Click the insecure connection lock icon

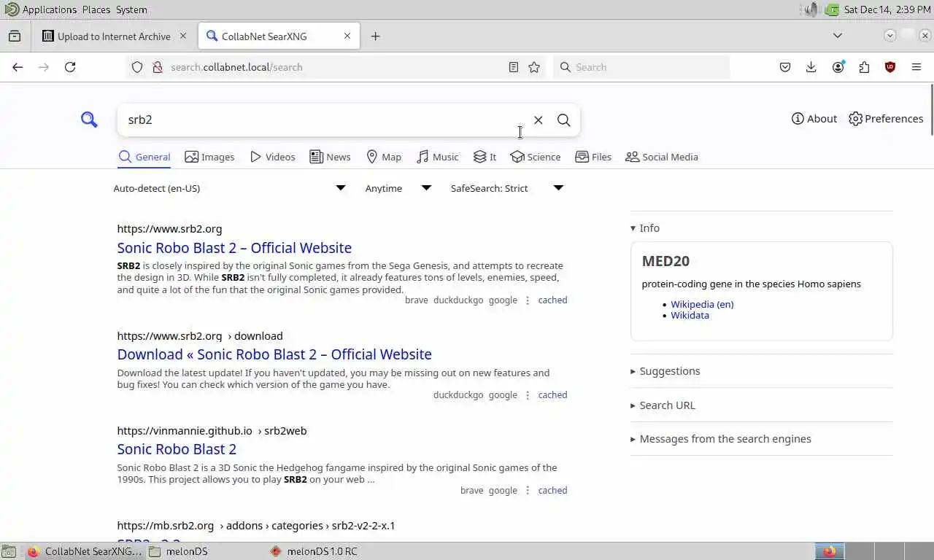coord(157,67)
